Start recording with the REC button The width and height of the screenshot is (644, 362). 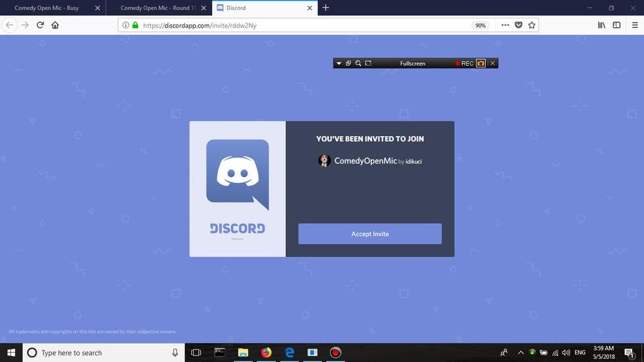(x=464, y=63)
